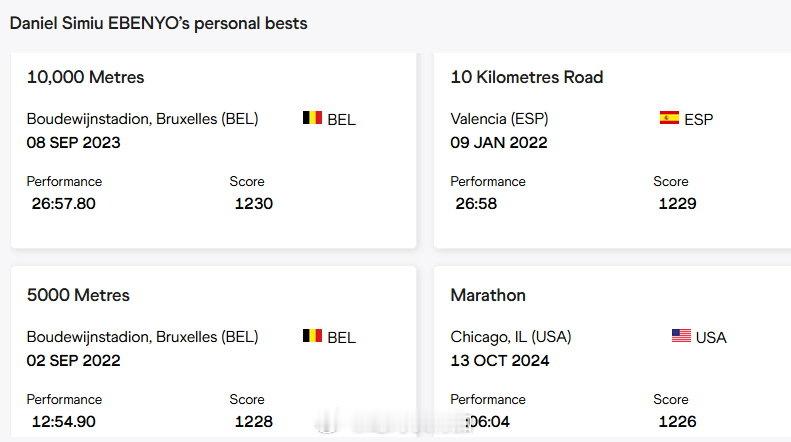Image resolution: width=791 pixels, height=442 pixels.
Task: Click the 26:57.80 performance value
Action: tap(64, 203)
